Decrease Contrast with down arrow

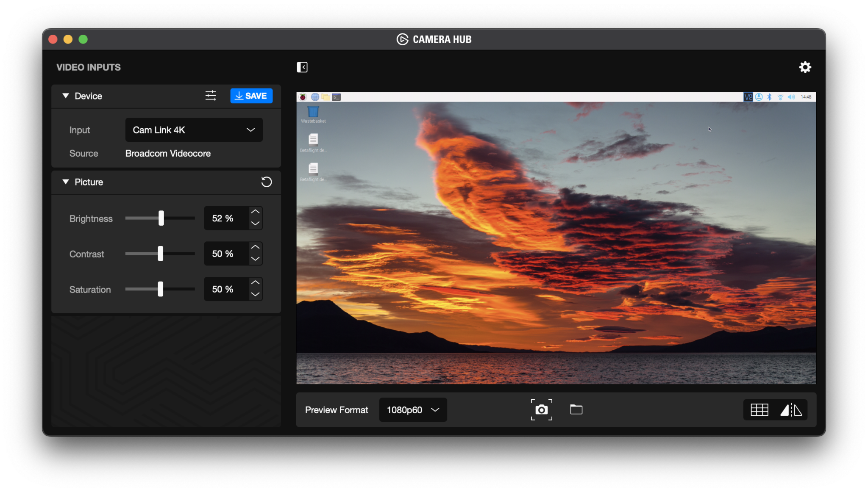(255, 259)
